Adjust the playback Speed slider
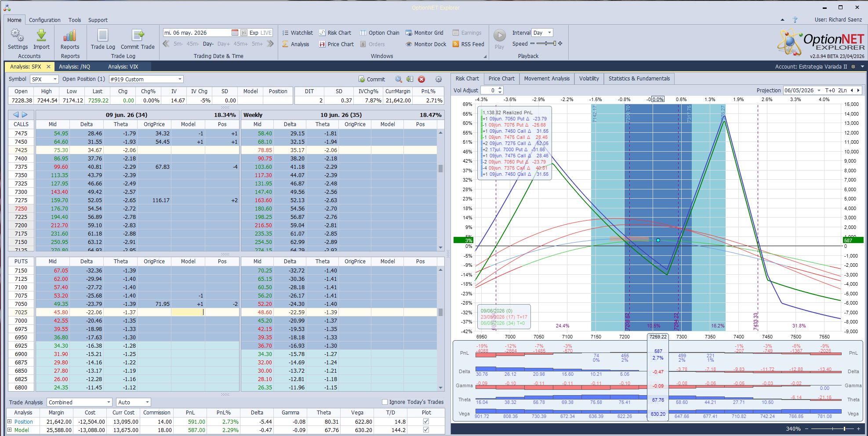The width and height of the screenshot is (868, 436). pyautogui.click(x=546, y=44)
